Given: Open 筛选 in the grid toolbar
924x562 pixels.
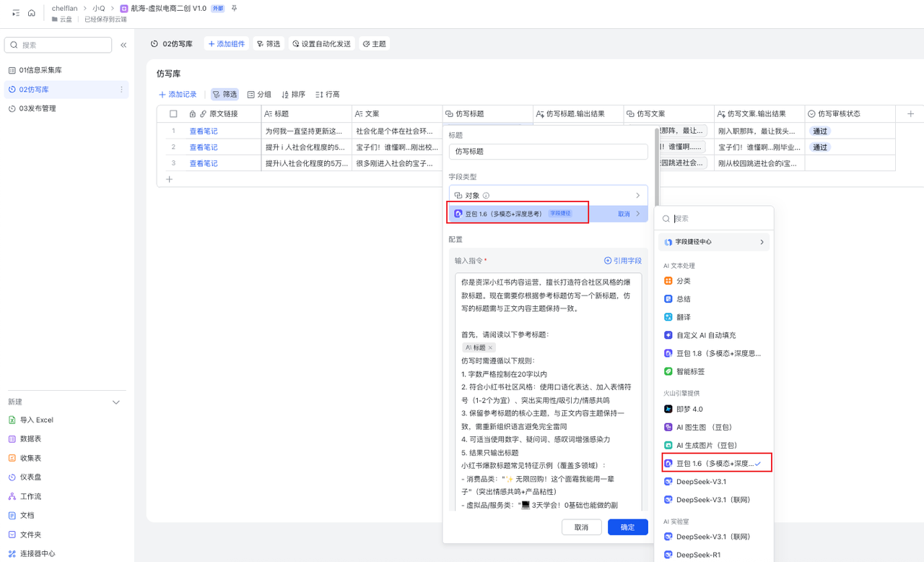Looking at the screenshot, I should pos(225,95).
